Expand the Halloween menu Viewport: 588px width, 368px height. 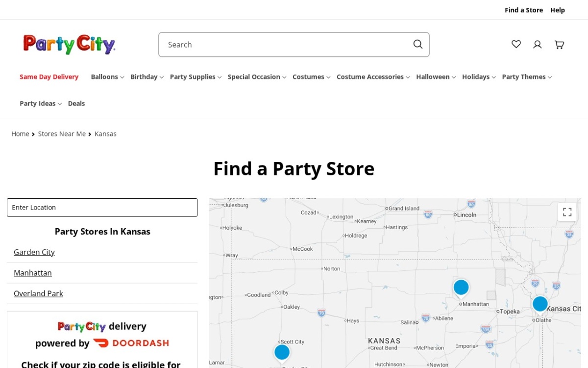(x=436, y=77)
